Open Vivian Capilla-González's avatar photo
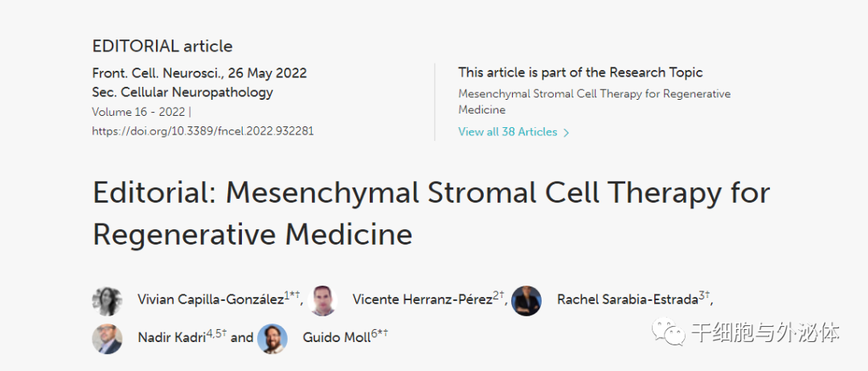 [x=107, y=301]
